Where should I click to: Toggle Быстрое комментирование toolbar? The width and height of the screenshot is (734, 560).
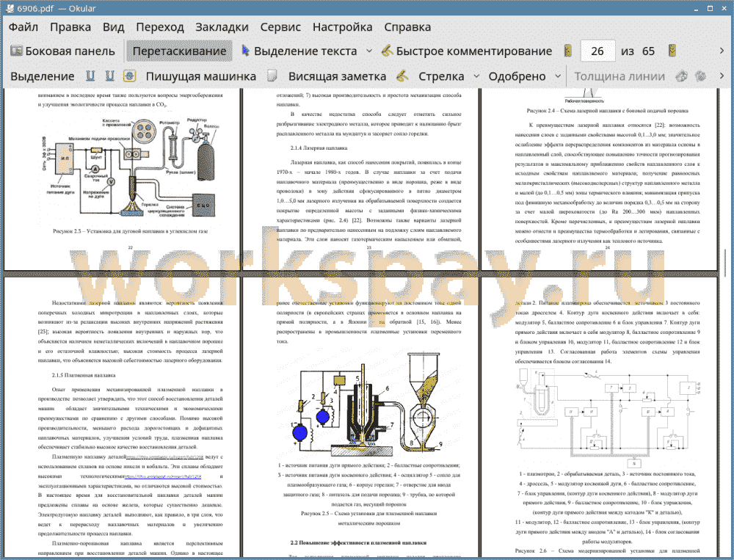(x=467, y=51)
